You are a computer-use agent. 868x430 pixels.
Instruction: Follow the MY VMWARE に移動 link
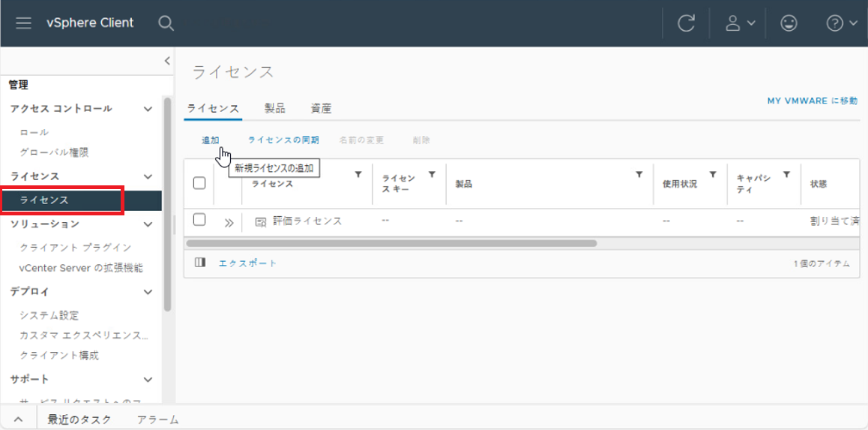tap(813, 101)
